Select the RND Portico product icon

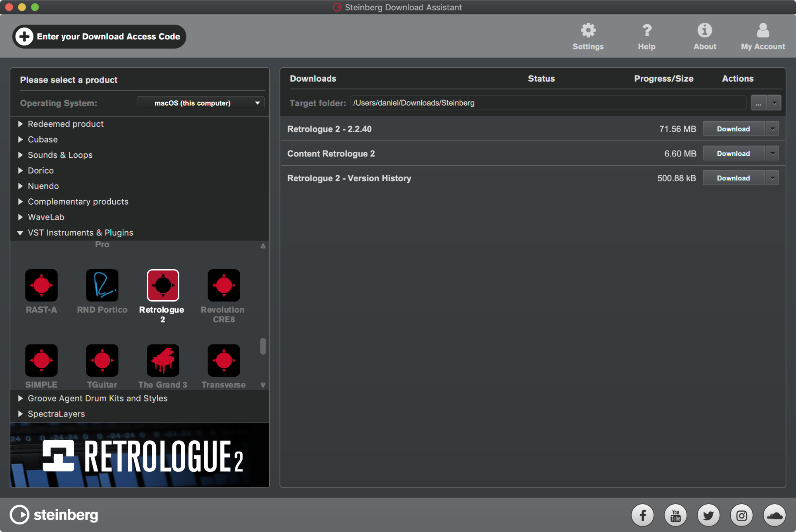point(102,286)
